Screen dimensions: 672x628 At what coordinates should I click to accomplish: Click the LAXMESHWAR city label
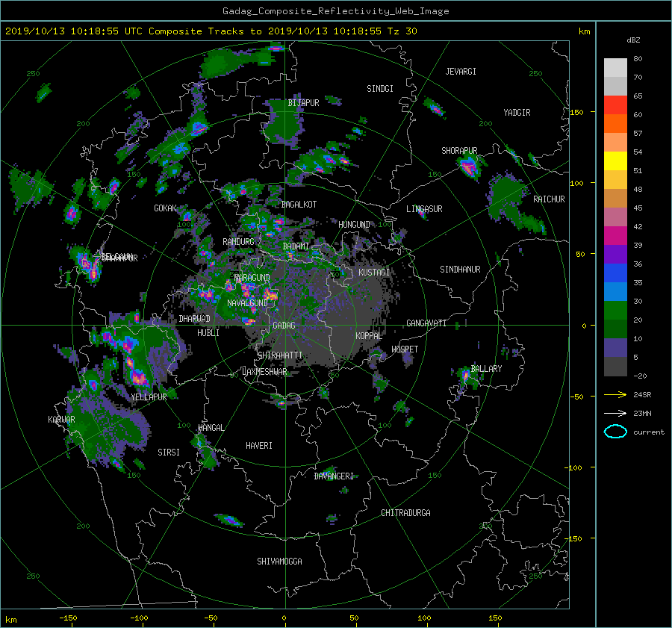(x=264, y=372)
